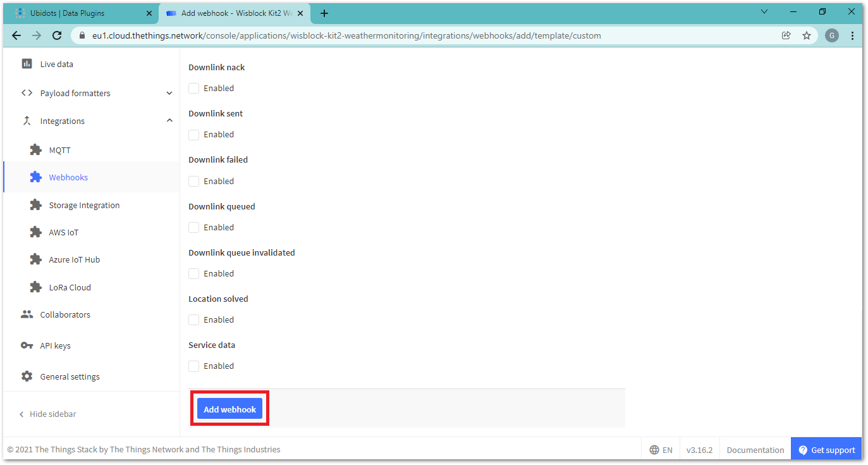Click the Add webhook button
The height and width of the screenshot is (465, 868).
[x=229, y=409]
